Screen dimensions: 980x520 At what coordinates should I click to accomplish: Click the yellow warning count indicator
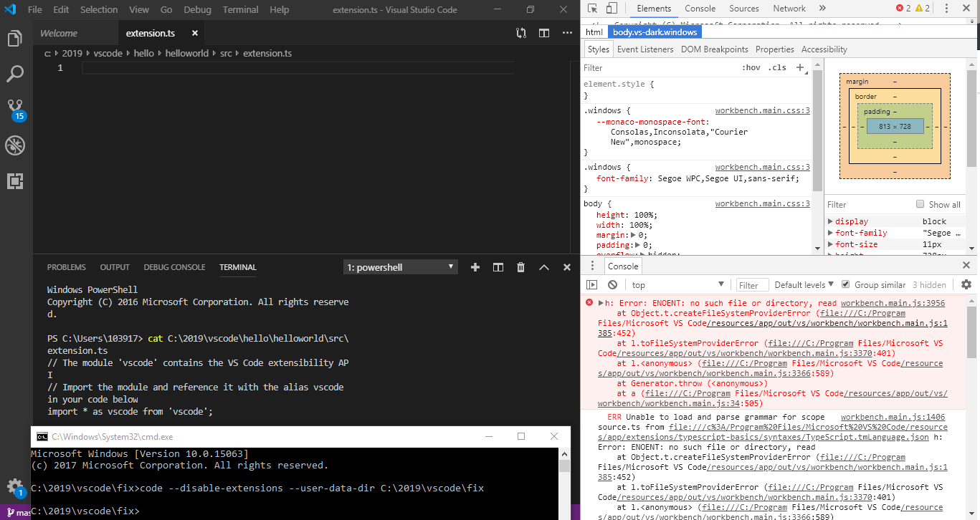pos(923,9)
